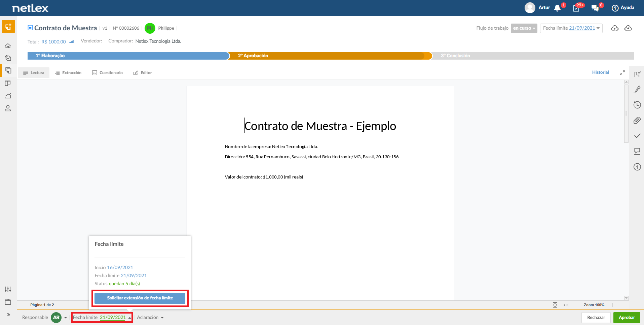644x325 pixels.
Task: Open the version history clock icon
Action: coord(637,105)
